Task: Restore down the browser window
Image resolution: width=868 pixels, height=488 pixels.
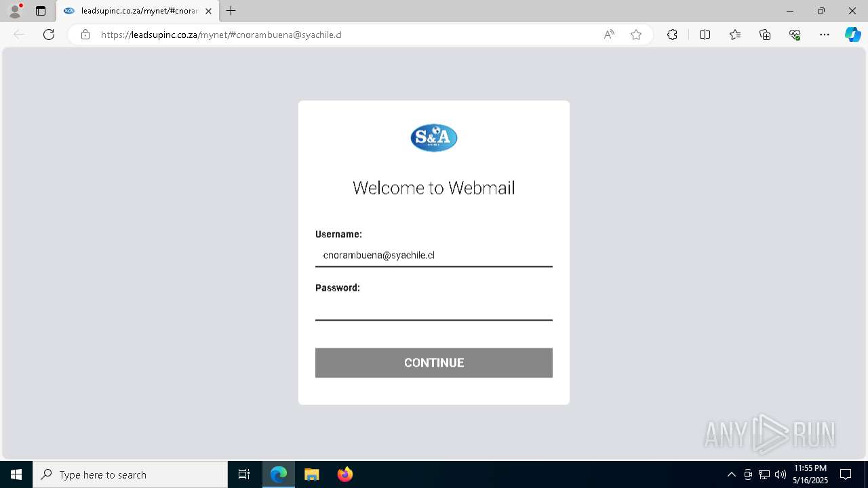Action: point(821,11)
